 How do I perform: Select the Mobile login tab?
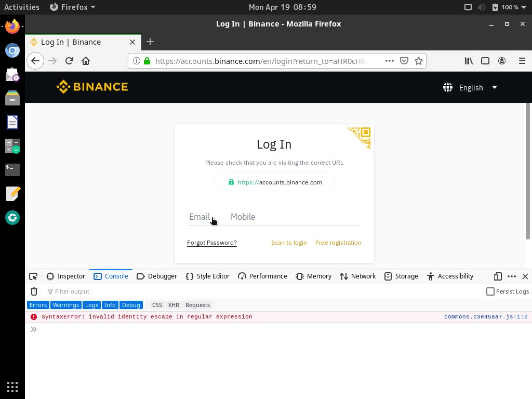pos(243,217)
